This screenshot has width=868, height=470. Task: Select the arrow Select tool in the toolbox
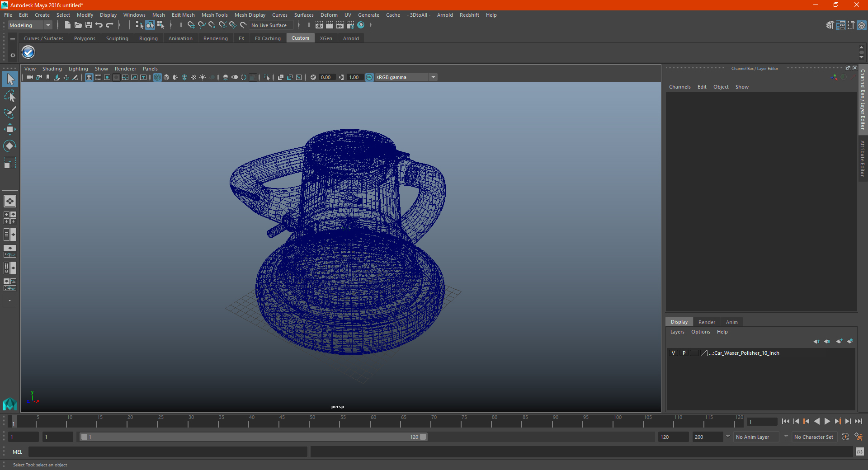click(x=9, y=80)
